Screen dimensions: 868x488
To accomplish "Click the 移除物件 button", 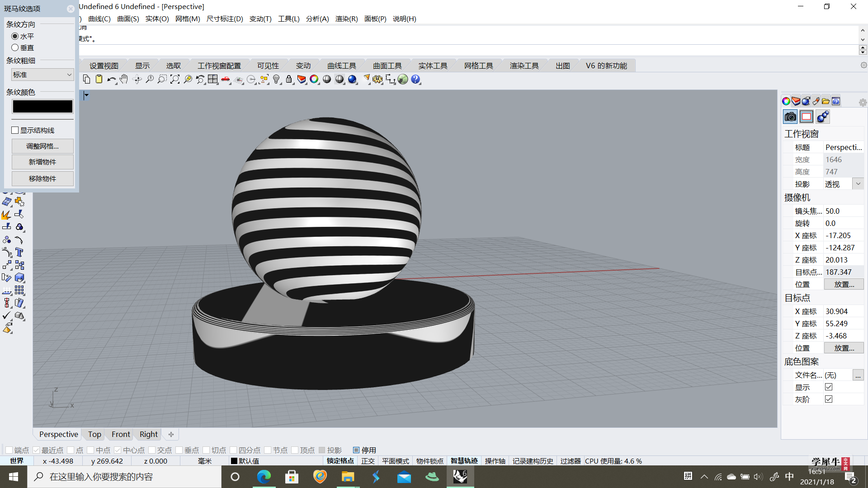I will tap(42, 178).
